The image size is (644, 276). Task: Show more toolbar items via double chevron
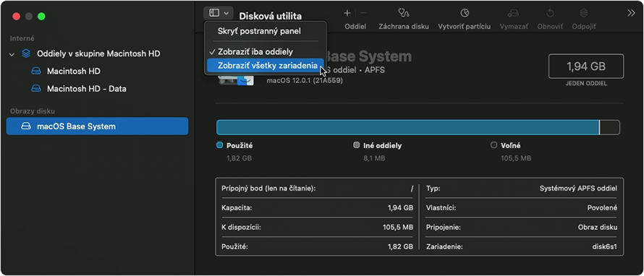[x=631, y=13]
